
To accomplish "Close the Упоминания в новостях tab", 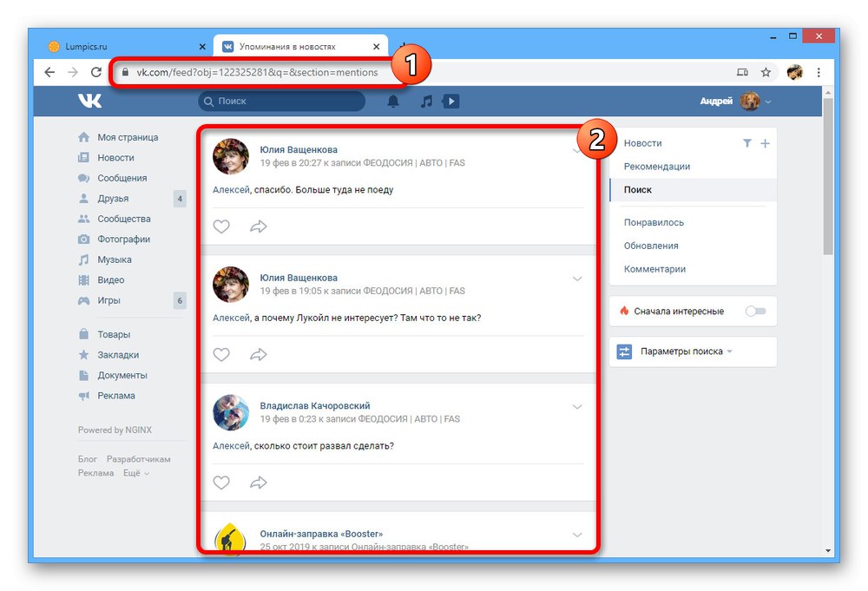I will [377, 47].
